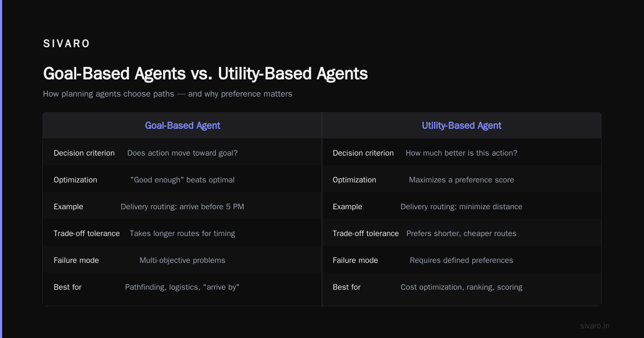Screen dimensions: 644x338
Task: Select the Goal-Based Agent column header
Action: [182, 126]
